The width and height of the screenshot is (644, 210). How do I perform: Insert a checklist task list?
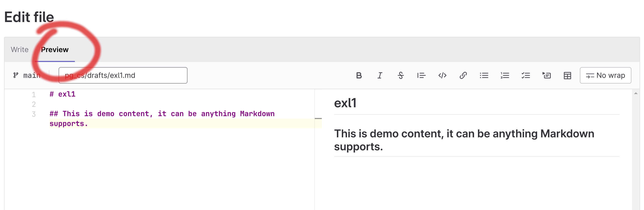(x=526, y=75)
